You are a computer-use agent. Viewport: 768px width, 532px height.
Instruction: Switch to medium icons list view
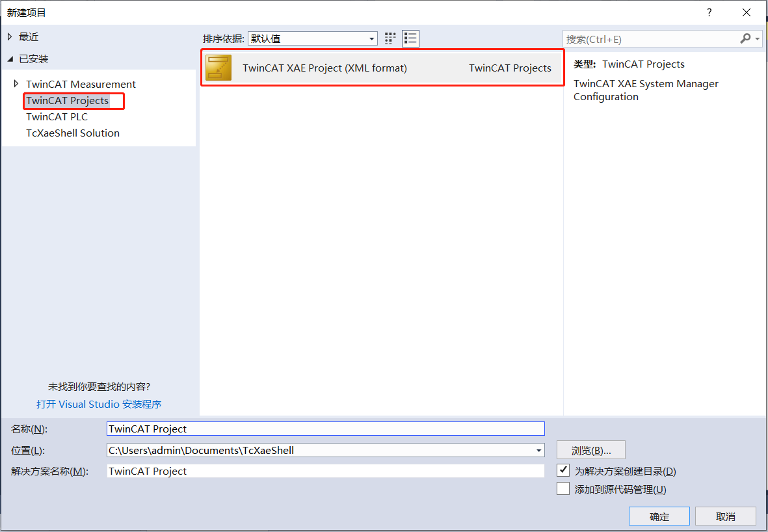pos(410,39)
